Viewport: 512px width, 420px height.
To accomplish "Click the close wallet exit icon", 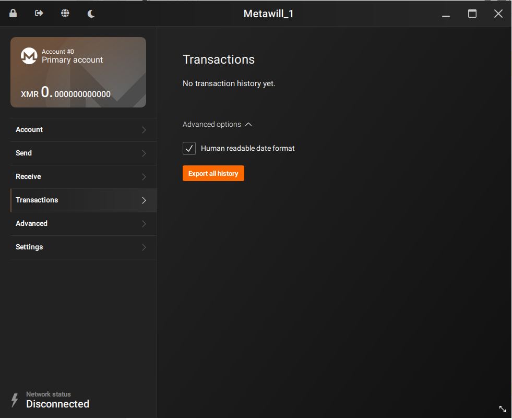I will click(39, 14).
